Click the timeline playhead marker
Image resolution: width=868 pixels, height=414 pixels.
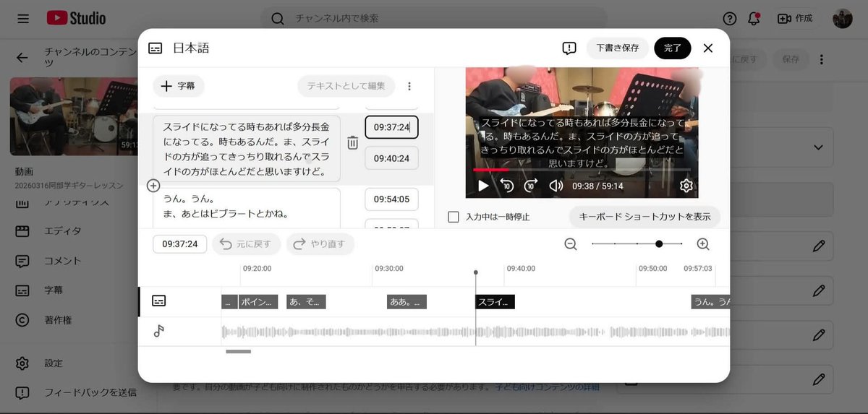(476, 273)
